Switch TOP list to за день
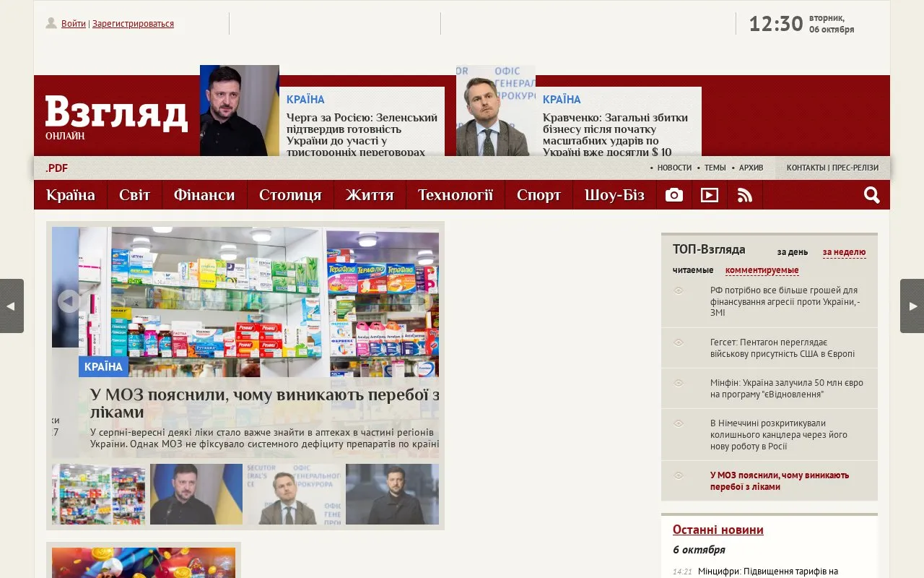 click(x=793, y=252)
